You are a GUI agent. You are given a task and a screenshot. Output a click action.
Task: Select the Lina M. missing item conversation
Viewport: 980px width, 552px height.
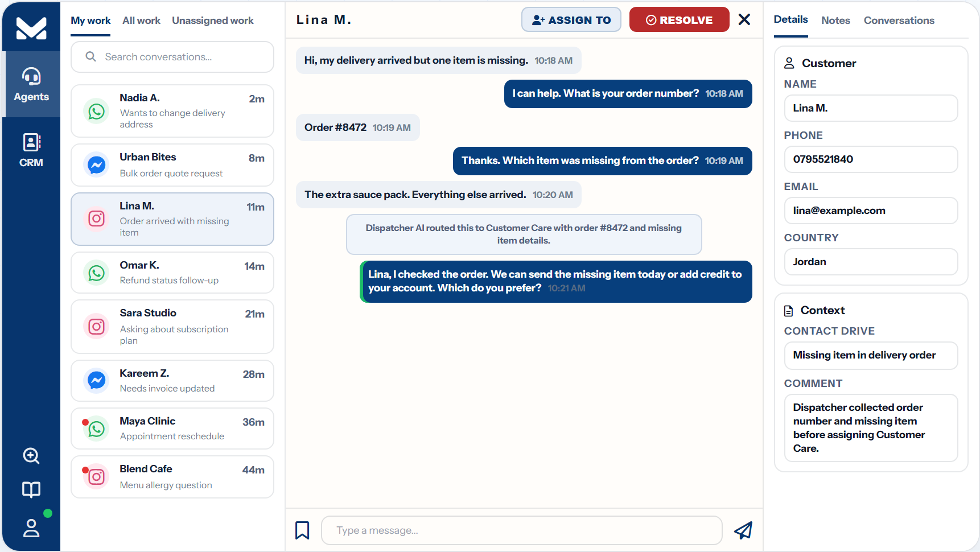[172, 219]
